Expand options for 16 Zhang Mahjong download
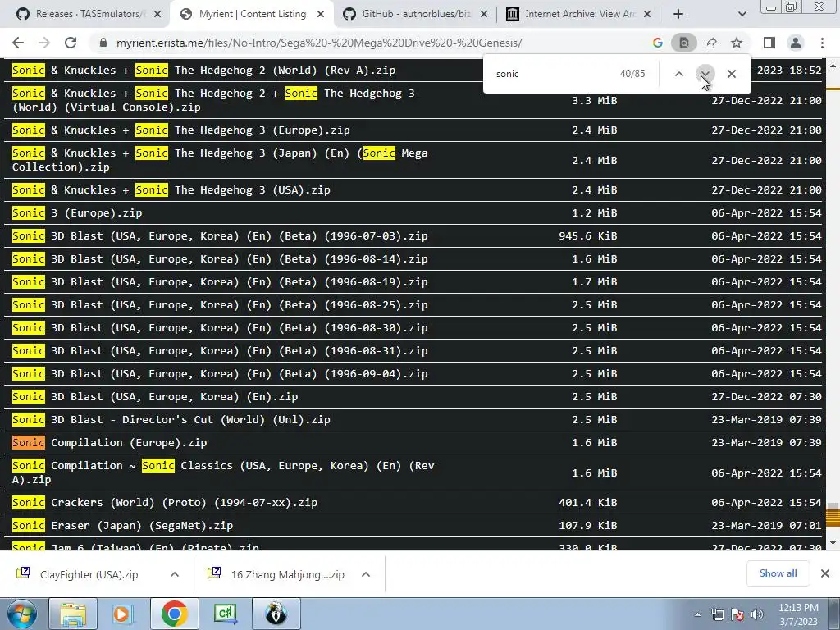This screenshot has width=840, height=630. [366, 574]
